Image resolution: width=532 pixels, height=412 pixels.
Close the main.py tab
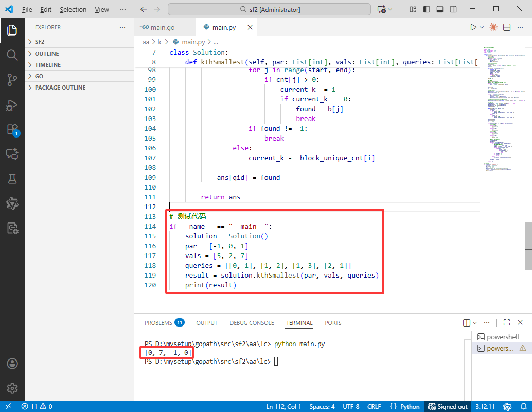click(x=250, y=27)
